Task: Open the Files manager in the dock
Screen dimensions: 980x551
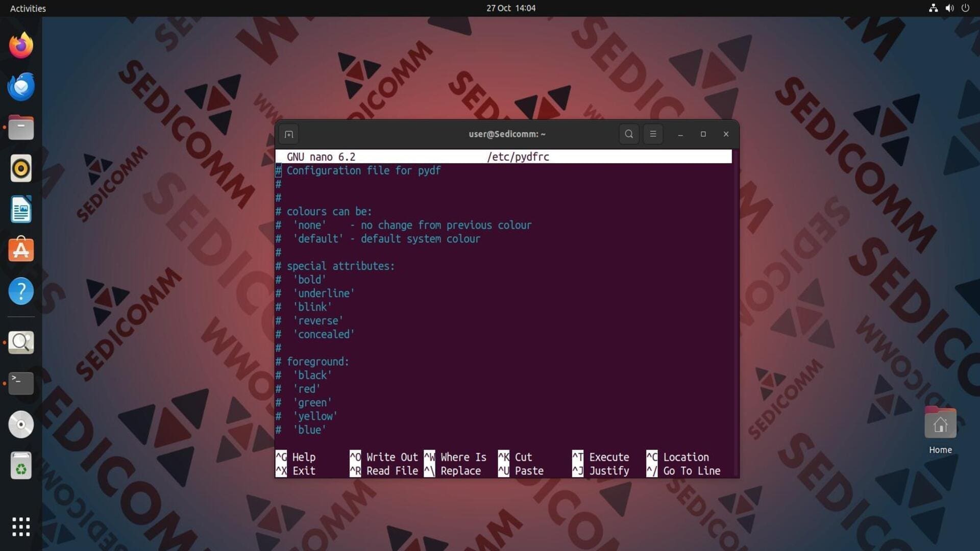Action: (21, 127)
